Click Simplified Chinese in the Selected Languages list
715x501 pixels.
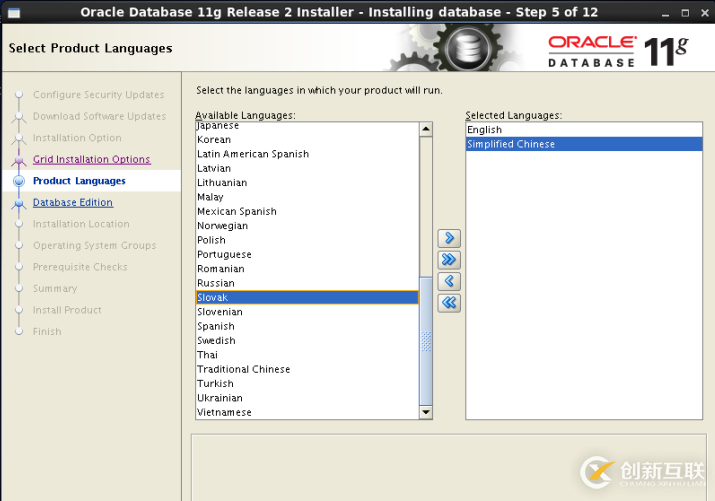584,144
